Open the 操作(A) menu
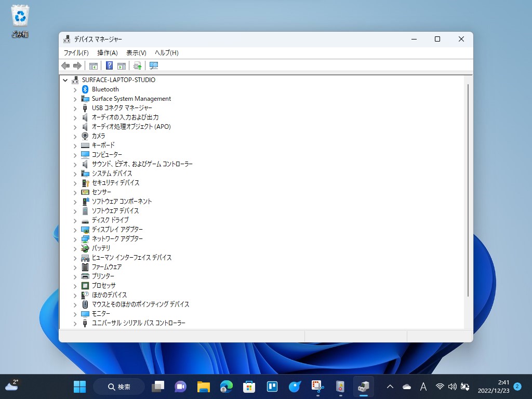 pos(107,53)
